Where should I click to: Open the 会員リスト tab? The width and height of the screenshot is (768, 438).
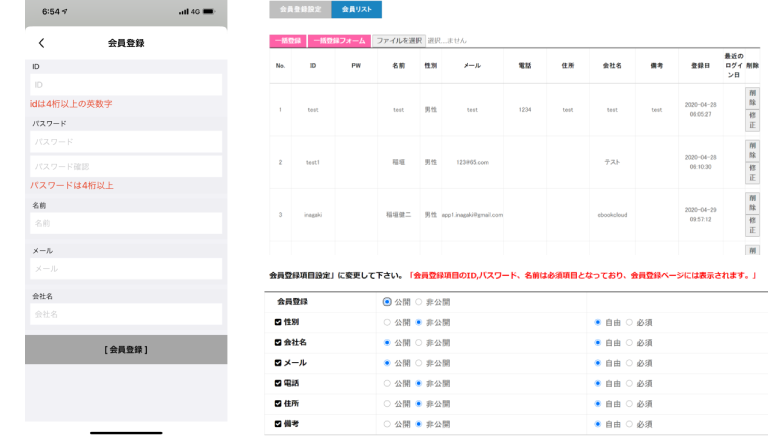[x=349, y=11]
